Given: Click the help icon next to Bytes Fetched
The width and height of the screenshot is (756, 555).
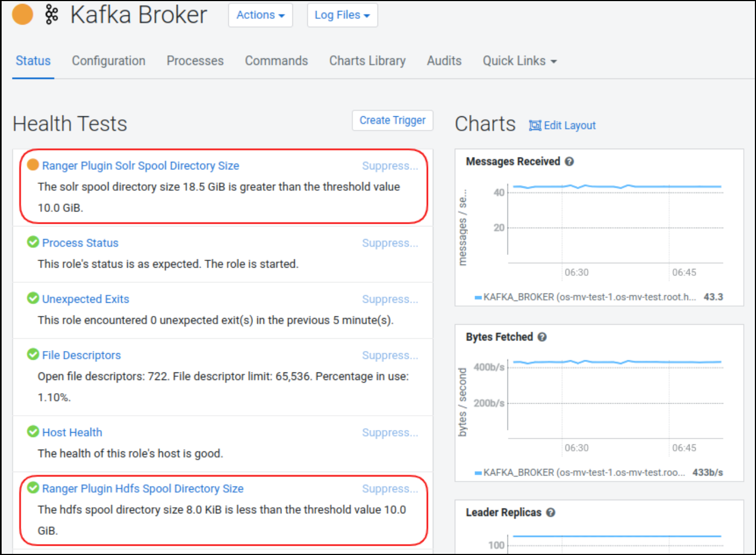Looking at the screenshot, I should [542, 337].
